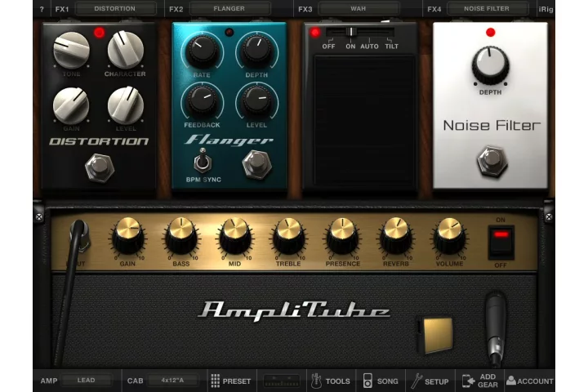Click the Flanger Depth knob
The width and height of the screenshot is (588, 392).
coord(257,51)
